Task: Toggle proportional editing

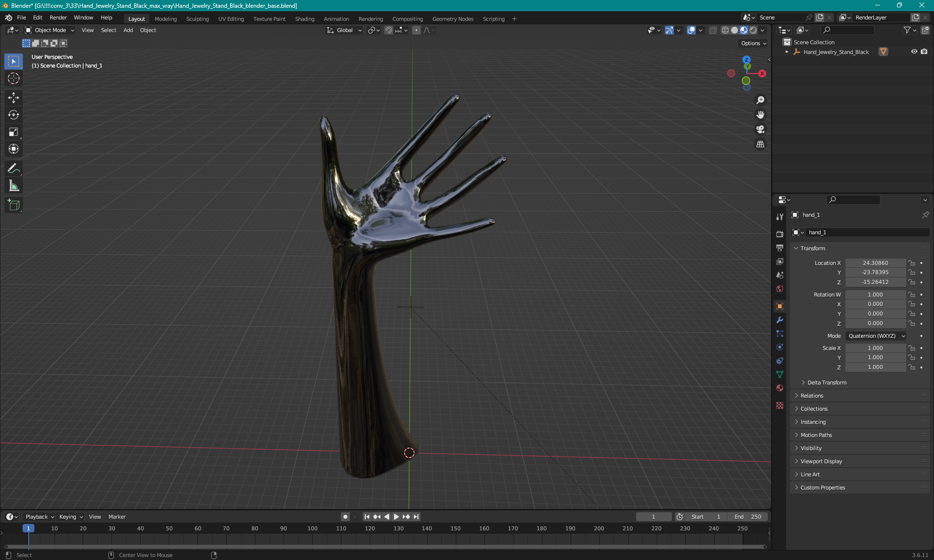Action: point(416,30)
